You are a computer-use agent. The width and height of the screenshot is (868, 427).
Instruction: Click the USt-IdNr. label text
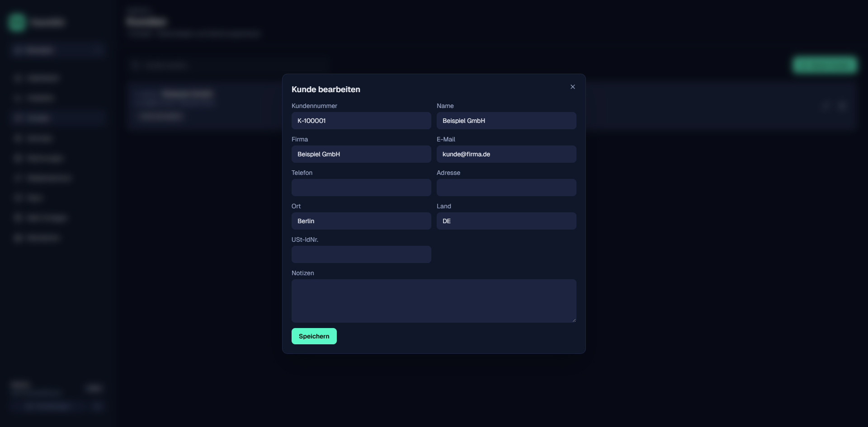coord(305,239)
